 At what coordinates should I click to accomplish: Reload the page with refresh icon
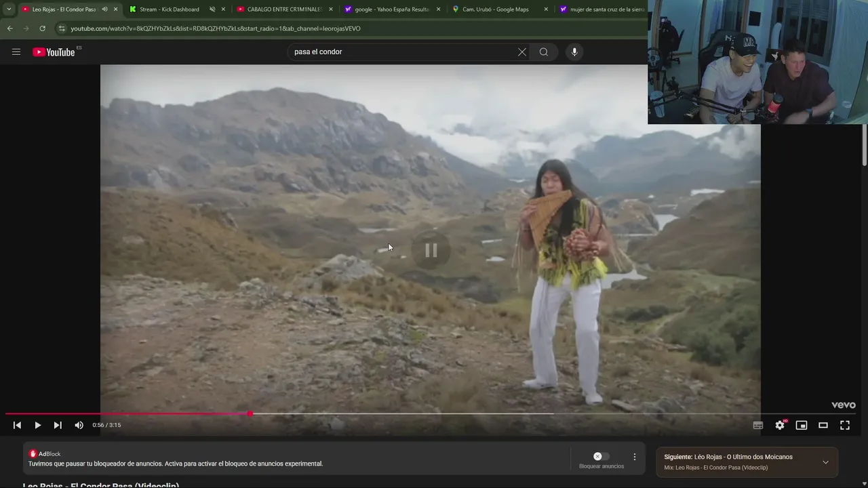[42, 28]
